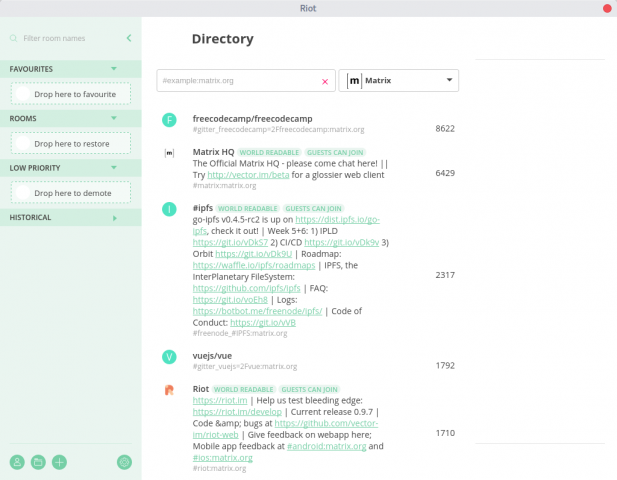The image size is (617, 480).
Task: Click the 6429 member count
Action: tap(445, 173)
